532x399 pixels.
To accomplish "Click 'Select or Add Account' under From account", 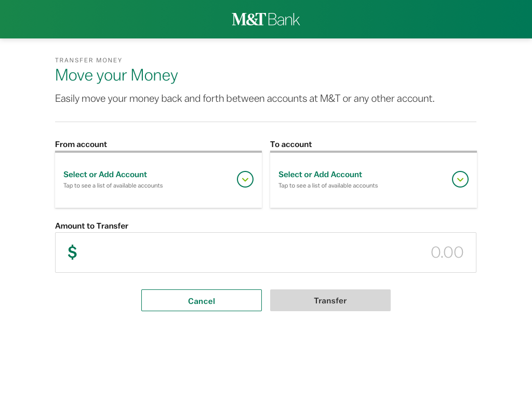I will pyautogui.click(x=105, y=175).
